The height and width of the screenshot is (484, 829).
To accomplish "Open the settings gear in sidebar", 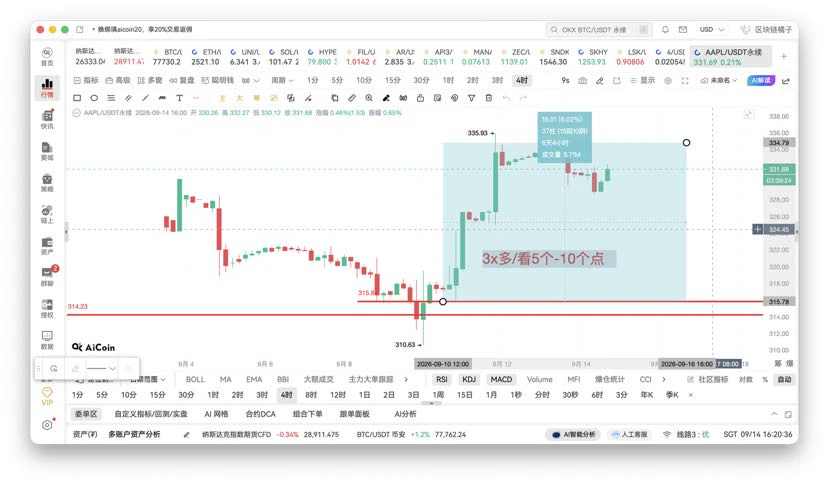I will coord(47,425).
